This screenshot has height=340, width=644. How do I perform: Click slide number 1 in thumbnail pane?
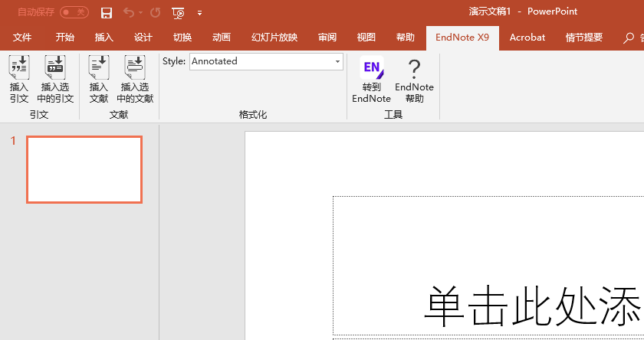tap(13, 141)
